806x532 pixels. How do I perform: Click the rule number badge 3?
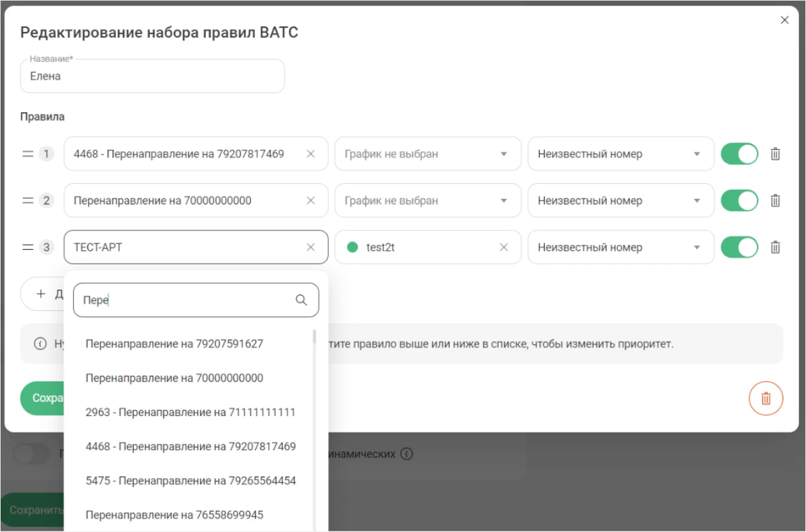coord(47,247)
